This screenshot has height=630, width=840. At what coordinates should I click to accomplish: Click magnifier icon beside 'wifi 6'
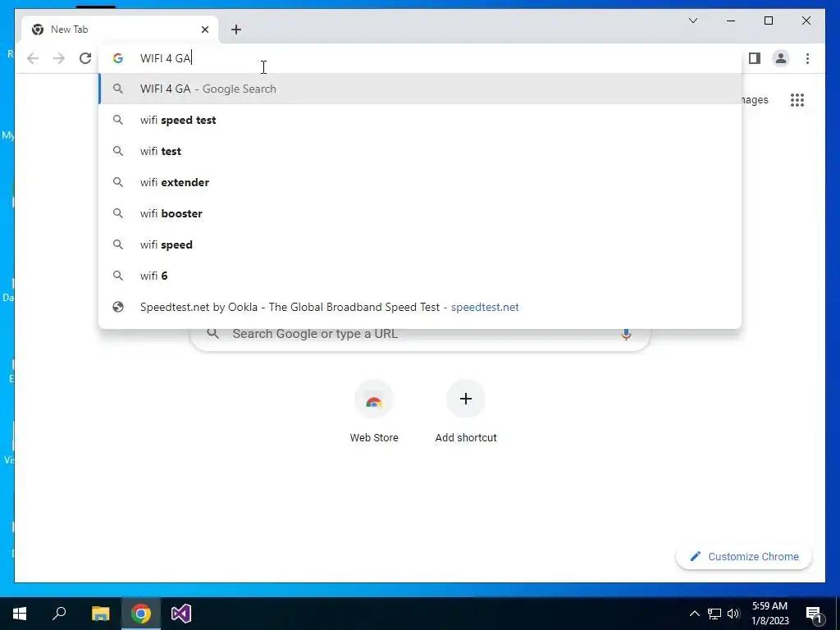pyautogui.click(x=118, y=276)
